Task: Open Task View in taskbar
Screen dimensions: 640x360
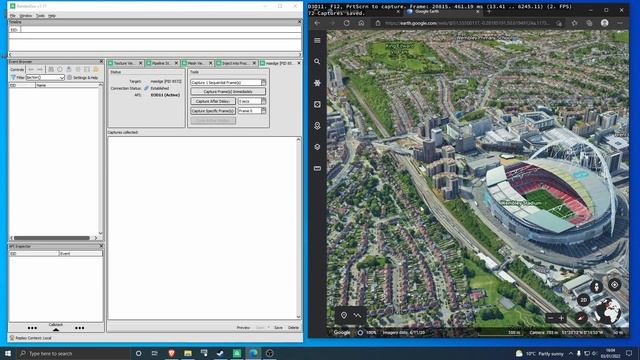Action: [x=155, y=353]
